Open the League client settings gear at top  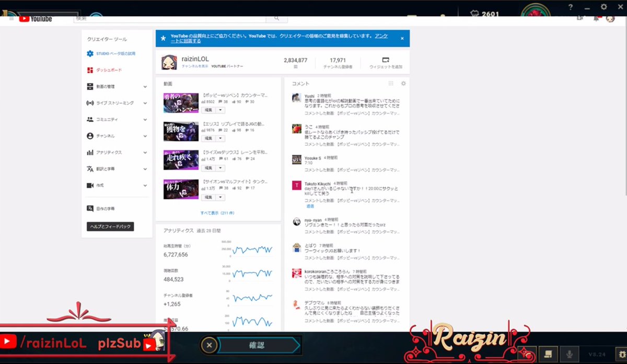click(x=604, y=7)
